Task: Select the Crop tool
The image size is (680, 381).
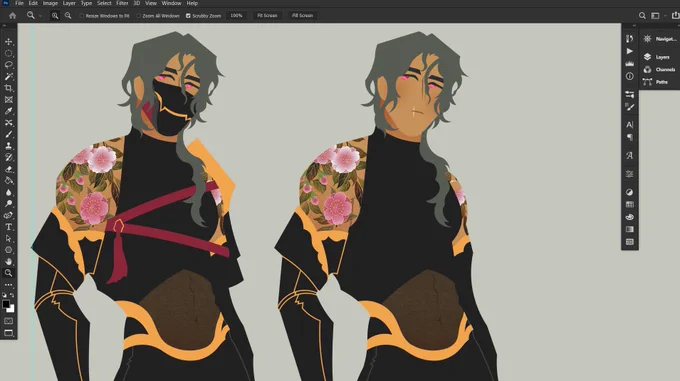Action: [8, 88]
